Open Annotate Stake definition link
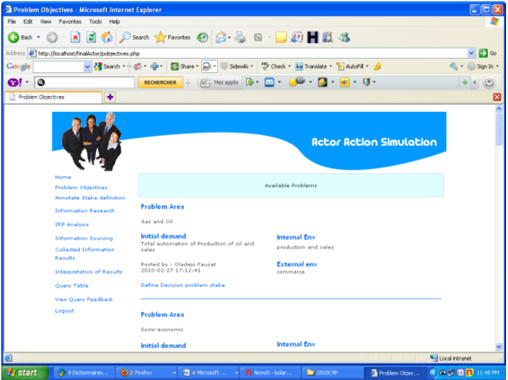The width and height of the screenshot is (508, 380). 90,198
